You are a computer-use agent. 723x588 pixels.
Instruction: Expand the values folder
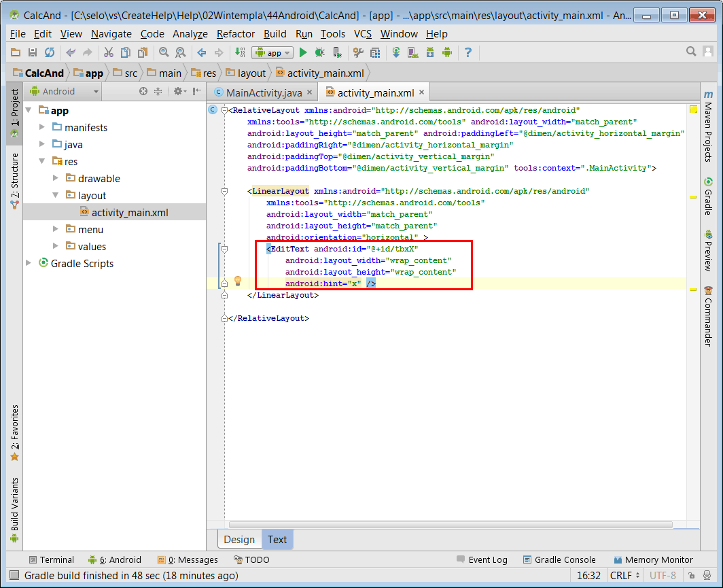tap(55, 246)
